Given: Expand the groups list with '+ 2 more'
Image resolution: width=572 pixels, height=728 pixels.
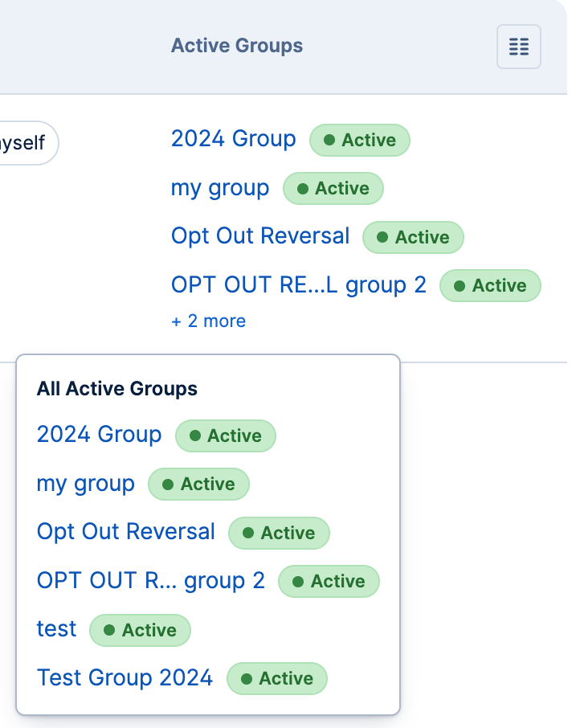Looking at the screenshot, I should click(208, 321).
